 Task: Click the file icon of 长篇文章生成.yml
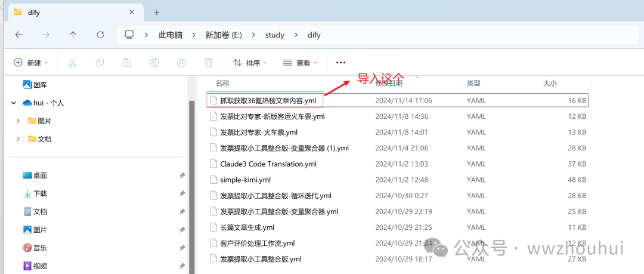(213, 227)
